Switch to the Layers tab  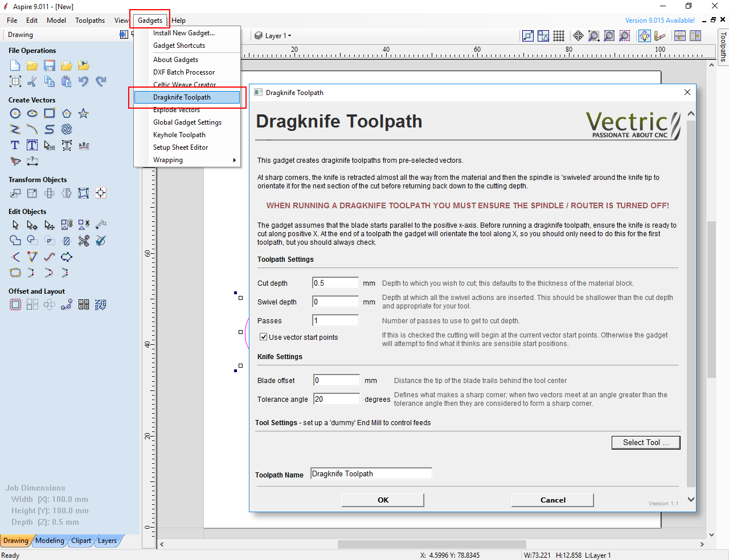pyautogui.click(x=107, y=541)
